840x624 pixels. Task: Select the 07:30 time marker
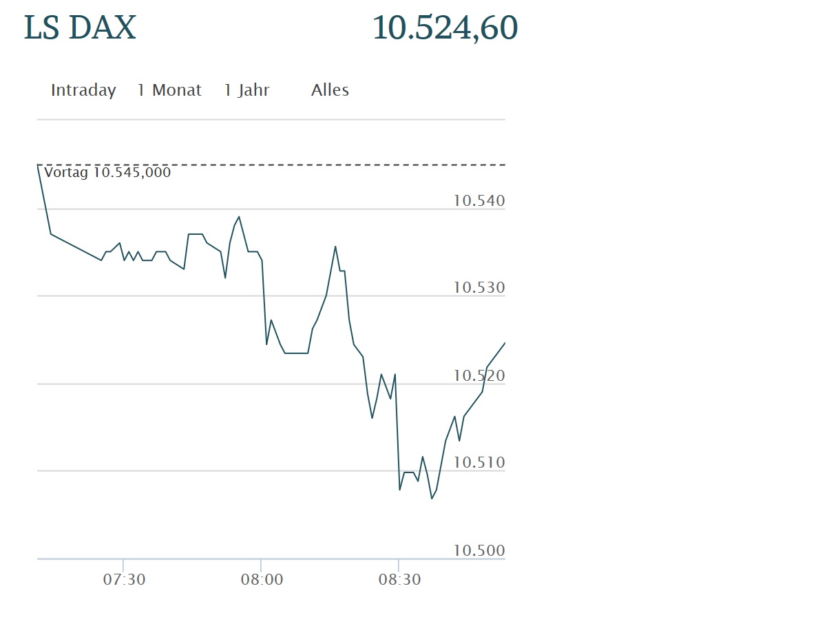126,579
